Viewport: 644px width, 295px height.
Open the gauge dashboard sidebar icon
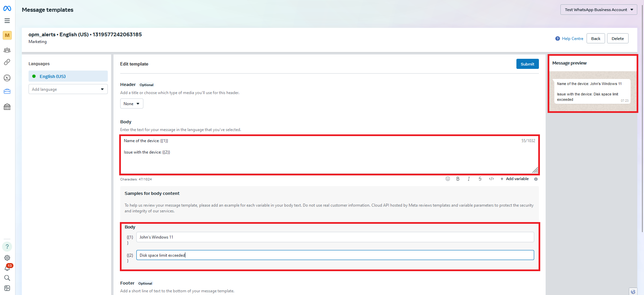point(7,78)
